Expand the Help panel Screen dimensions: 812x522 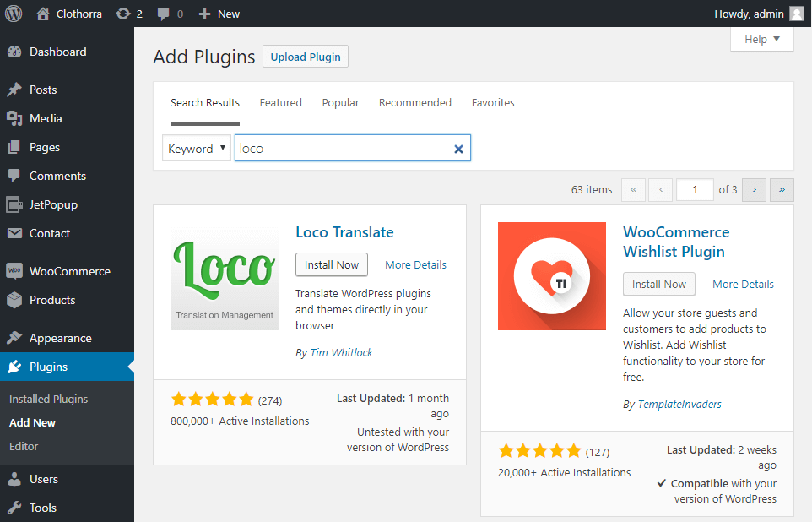click(761, 40)
